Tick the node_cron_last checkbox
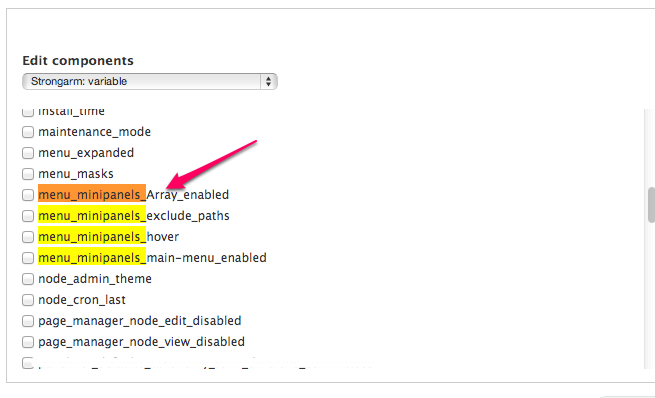Screen dimensions: 655x398 (28, 300)
